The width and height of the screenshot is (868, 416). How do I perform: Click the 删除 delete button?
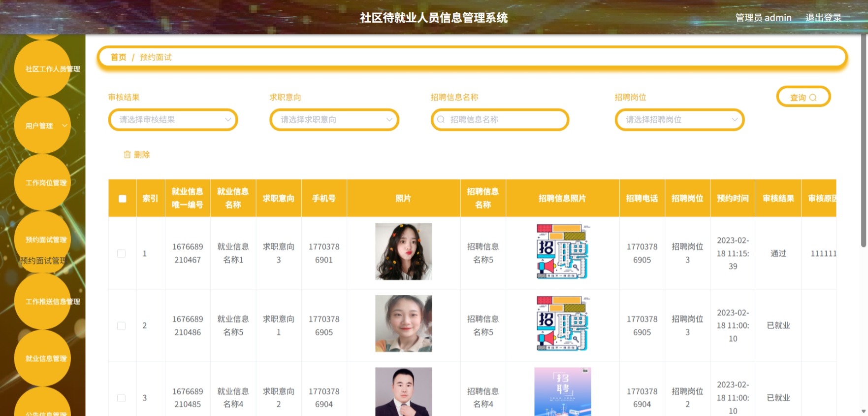pos(137,155)
